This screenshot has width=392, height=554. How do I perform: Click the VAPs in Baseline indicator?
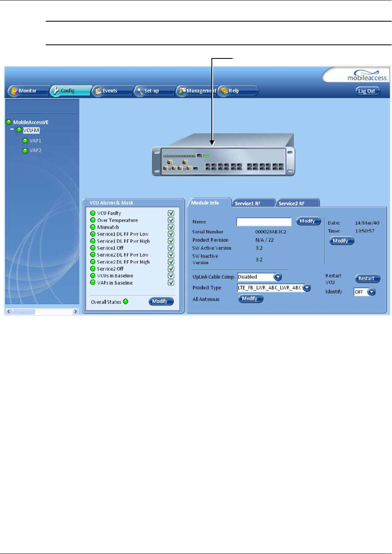point(93,283)
